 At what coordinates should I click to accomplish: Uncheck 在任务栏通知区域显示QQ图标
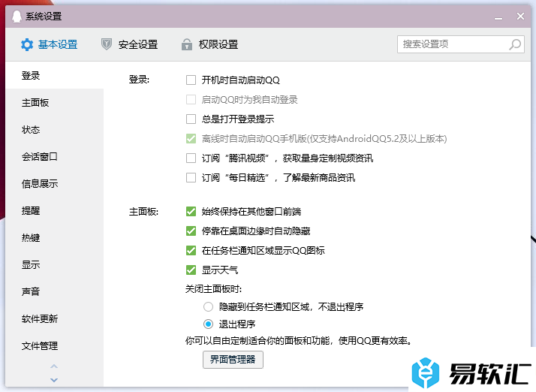click(191, 251)
